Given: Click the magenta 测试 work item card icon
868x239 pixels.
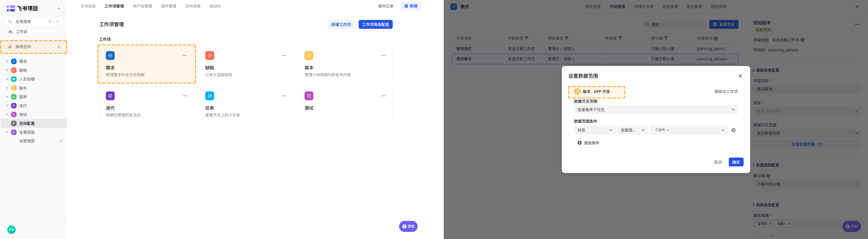Looking at the screenshot, I should pyautogui.click(x=309, y=96).
